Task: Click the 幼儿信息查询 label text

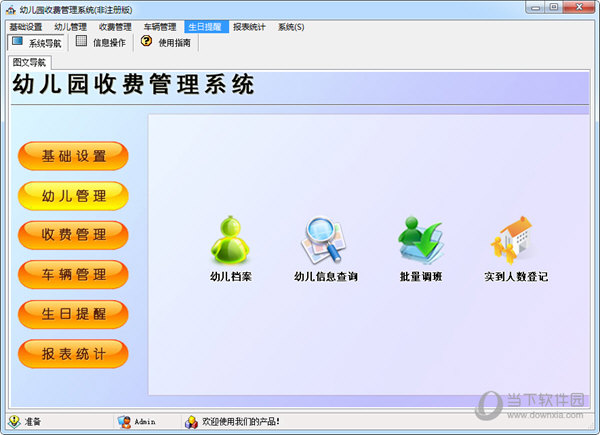Action: coord(326,277)
